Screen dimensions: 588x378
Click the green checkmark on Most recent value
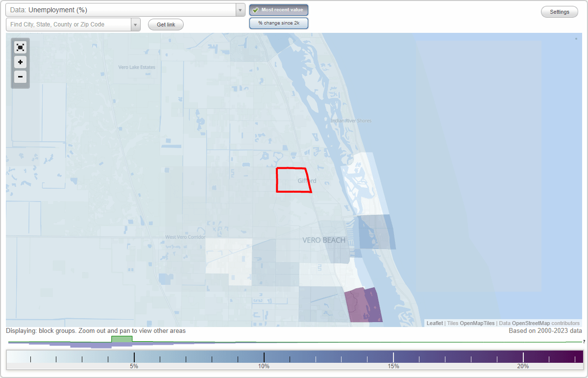255,9
